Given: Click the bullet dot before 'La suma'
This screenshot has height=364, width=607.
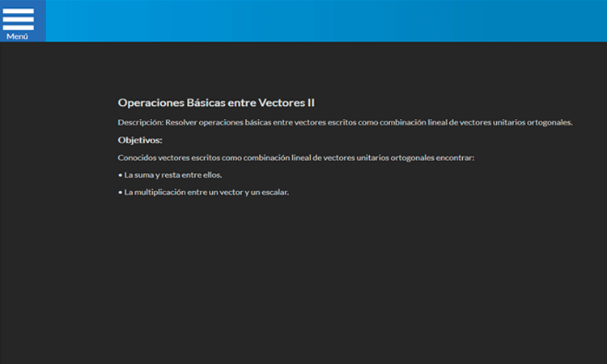Looking at the screenshot, I should point(120,176).
